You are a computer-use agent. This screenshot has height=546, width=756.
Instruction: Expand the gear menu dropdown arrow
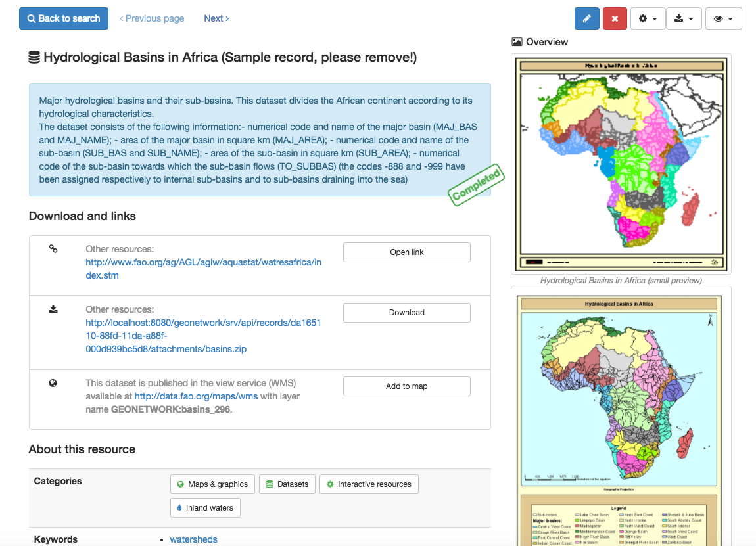(x=655, y=18)
